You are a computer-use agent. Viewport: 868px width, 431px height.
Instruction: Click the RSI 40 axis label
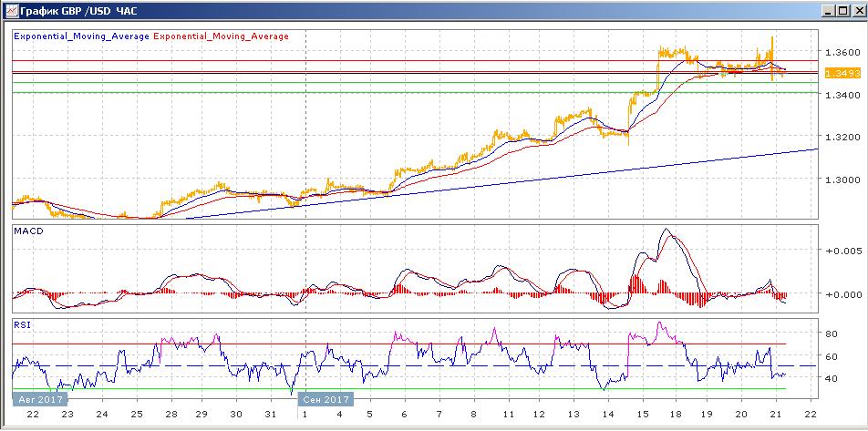(830, 378)
